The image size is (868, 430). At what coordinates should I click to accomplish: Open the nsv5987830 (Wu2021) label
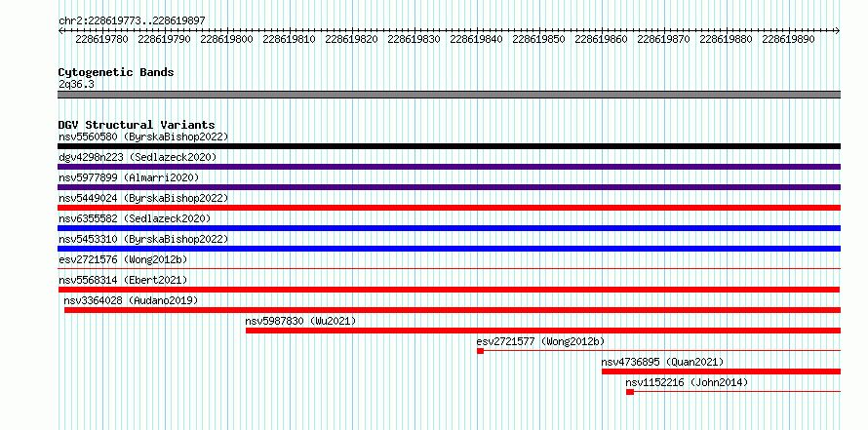(300, 321)
